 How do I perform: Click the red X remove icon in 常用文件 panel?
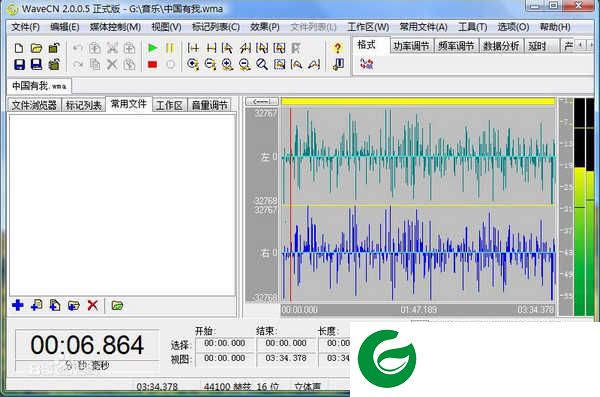click(93, 305)
